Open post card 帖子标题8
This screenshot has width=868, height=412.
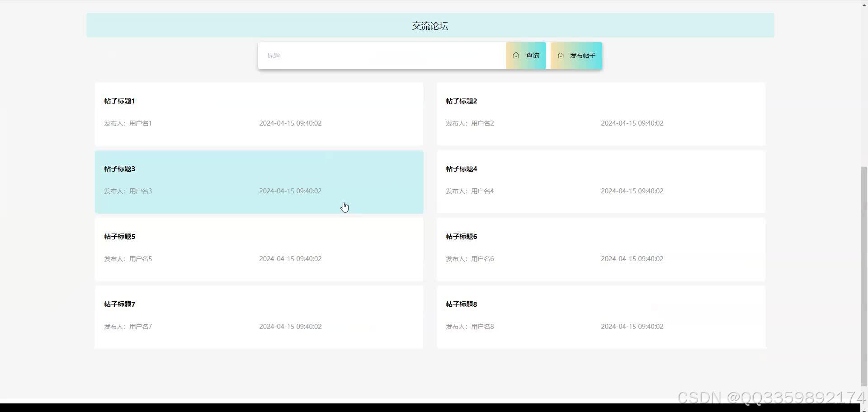tap(601, 317)
